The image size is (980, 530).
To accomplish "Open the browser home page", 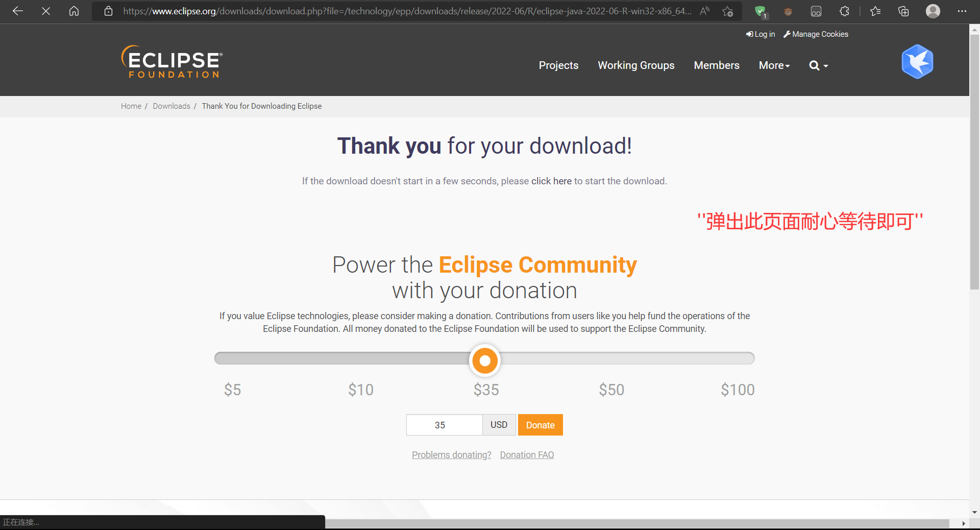I will pos(74,11).
